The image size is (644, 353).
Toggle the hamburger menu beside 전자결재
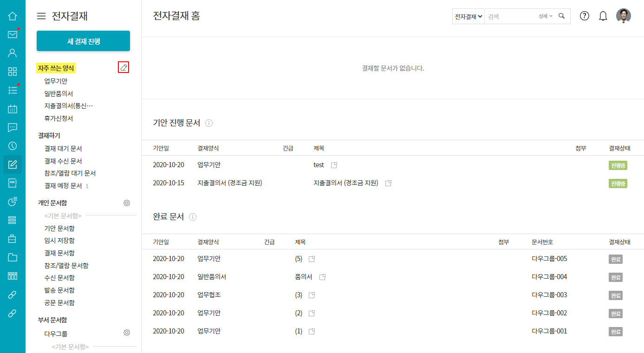pyautogui.click(x=41, y=16)
